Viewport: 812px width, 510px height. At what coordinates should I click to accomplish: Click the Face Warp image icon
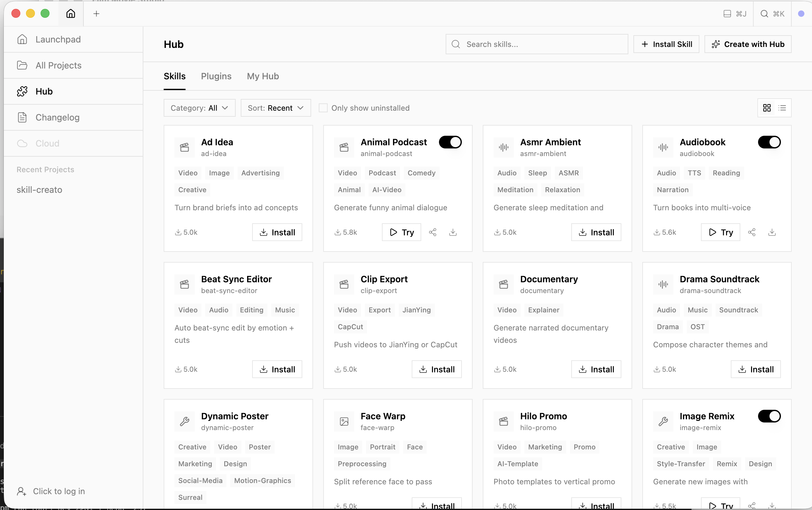point(344,421)
